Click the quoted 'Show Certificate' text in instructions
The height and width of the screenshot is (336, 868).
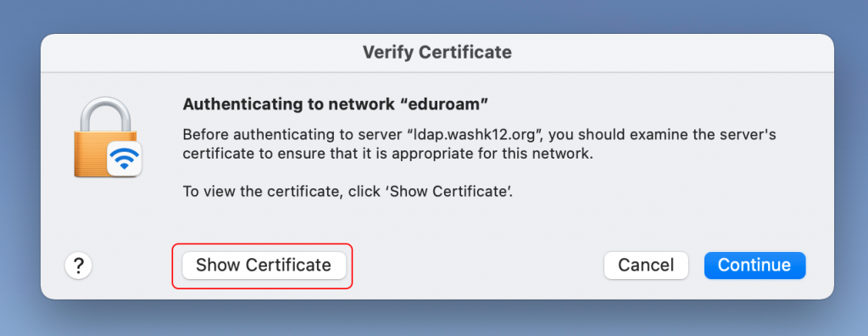click(x=450, y=192)
